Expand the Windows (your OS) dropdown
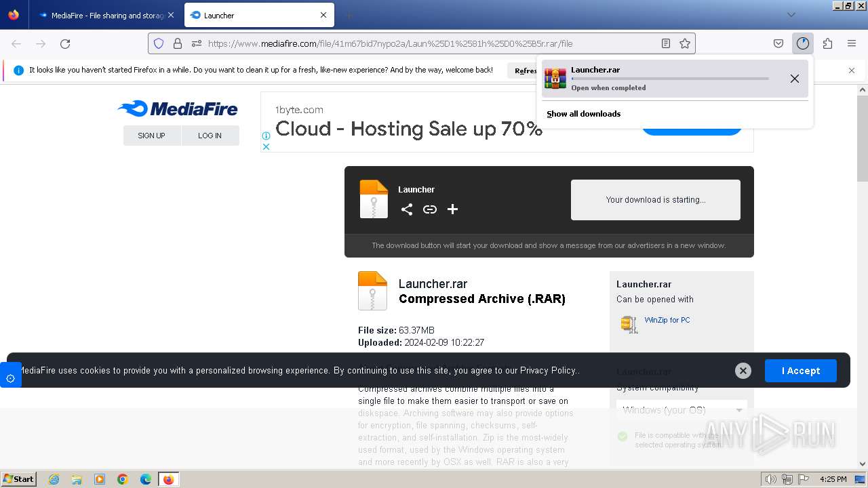868x488 pixels. [682, 410]
